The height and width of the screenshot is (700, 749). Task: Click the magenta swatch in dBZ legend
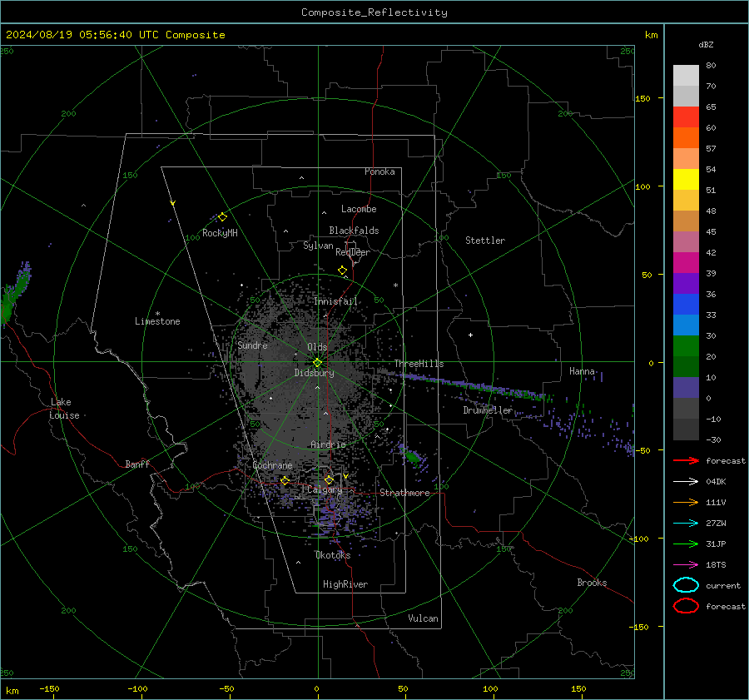[686, 262]
